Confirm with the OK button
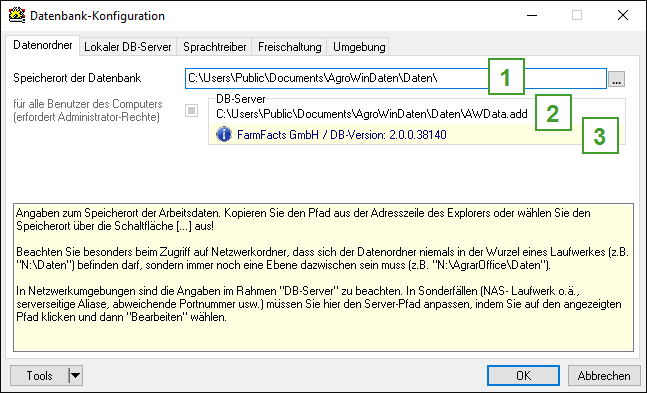The width and height of the screenshot is (647, 393). coord(523,375)
